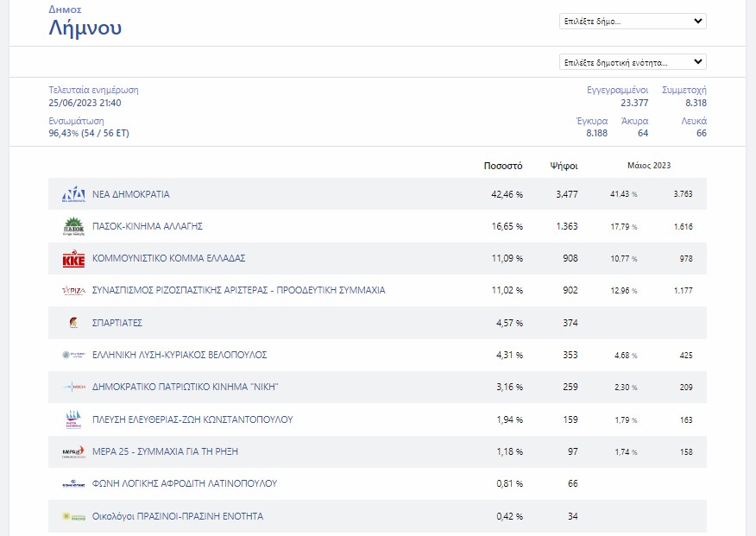Click the '1,94 %' percentage cell

pos(509,419)
